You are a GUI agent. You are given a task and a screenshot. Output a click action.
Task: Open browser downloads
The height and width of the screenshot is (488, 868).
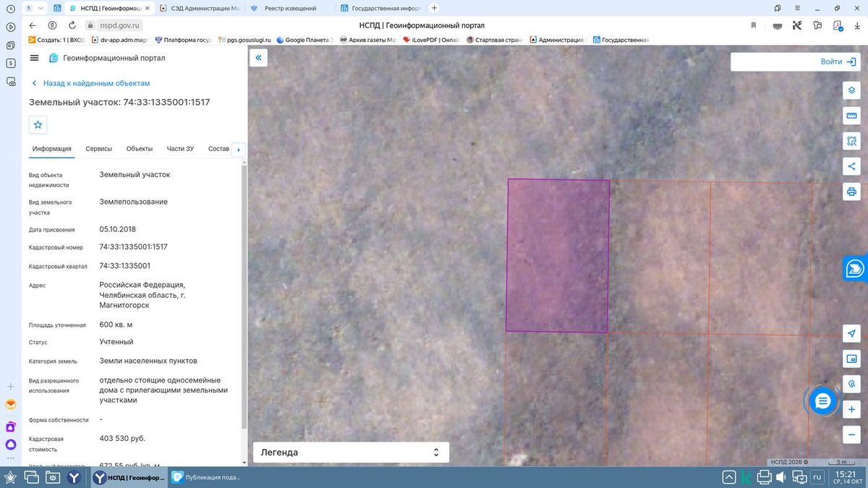(856, 25)
